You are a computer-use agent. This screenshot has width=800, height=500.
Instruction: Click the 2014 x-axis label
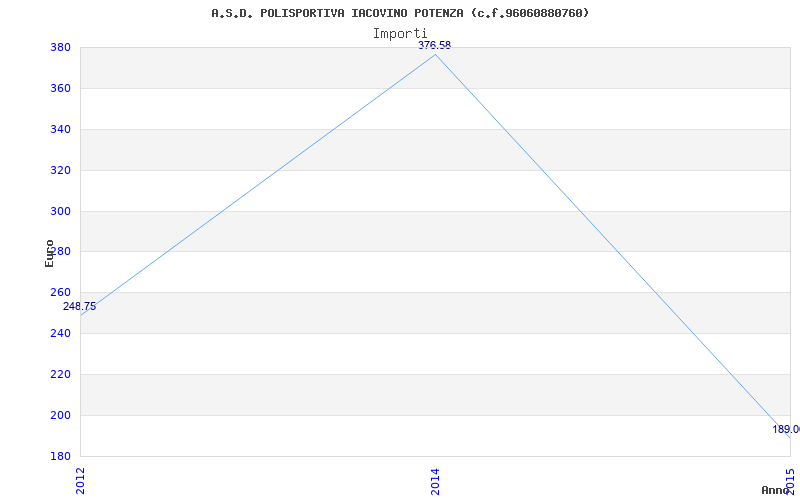point(435,481)
